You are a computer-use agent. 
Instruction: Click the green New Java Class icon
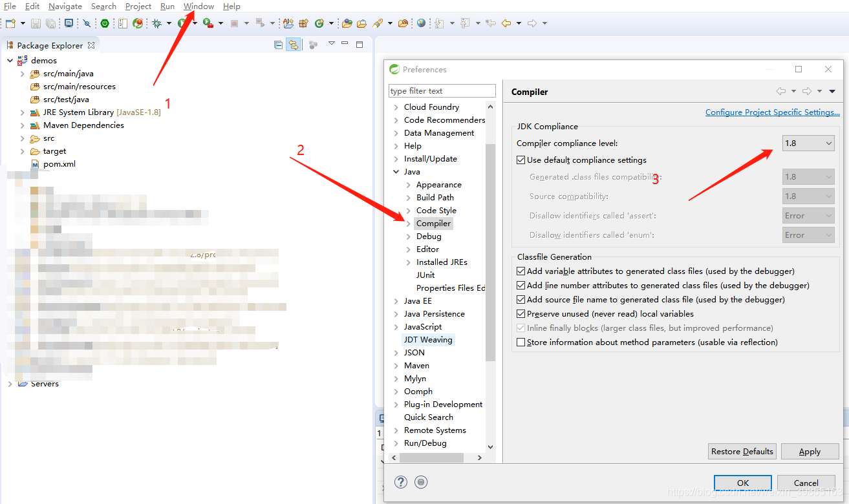(x=319, y=23)
